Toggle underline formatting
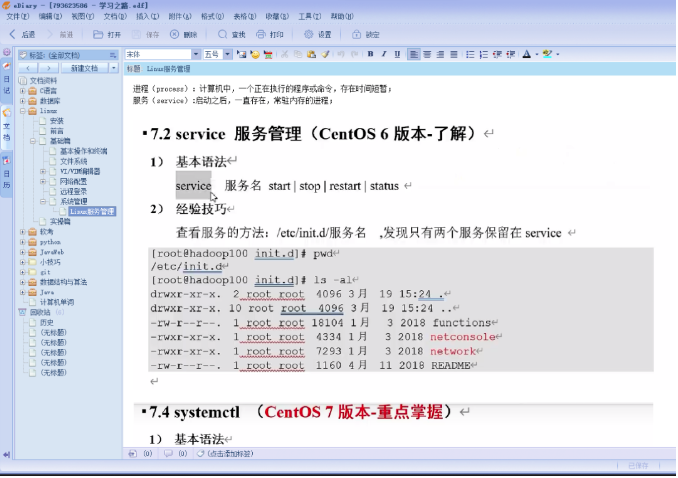This screenshot has width=678, height=478. point(397,54)
